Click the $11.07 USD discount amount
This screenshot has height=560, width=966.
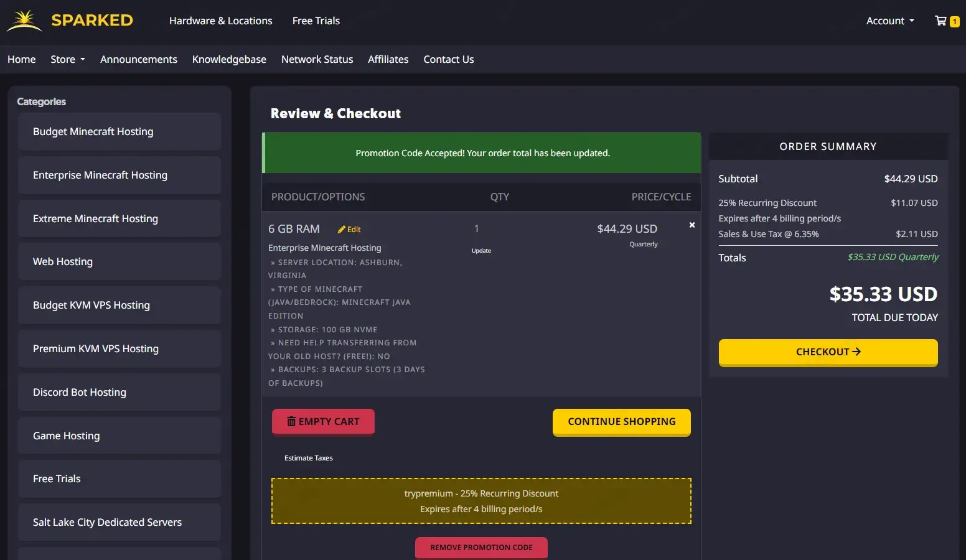click(914, 203)
